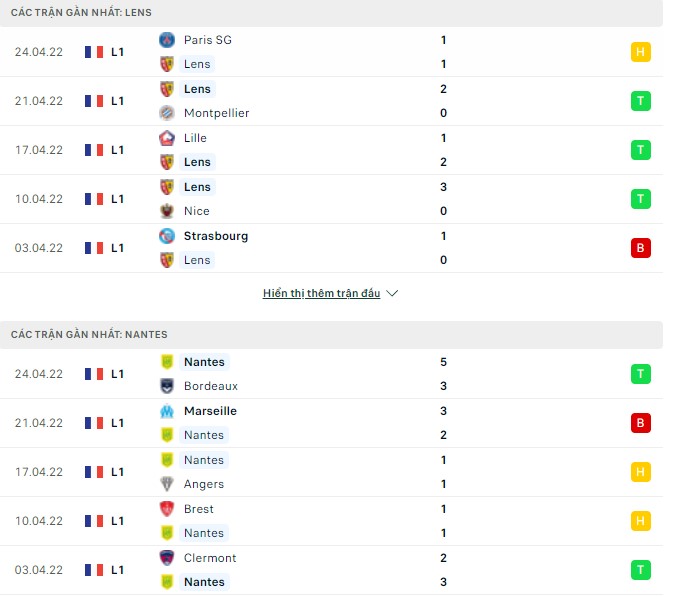Image resolution: width=675 pixels, height=597 pixels.
Task: Click the Lille club crest
Action: click(167, 138)
